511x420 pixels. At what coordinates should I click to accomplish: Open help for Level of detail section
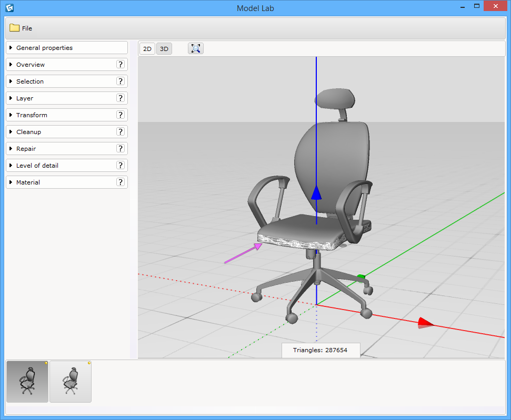pyautogui.click(x=121, y=166)
